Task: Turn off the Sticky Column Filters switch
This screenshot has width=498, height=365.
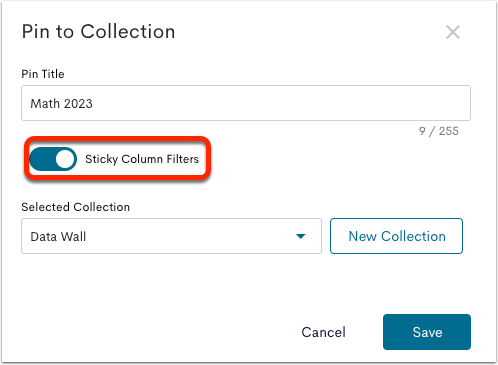Action: pyautogui.click(x=53, y=159)
